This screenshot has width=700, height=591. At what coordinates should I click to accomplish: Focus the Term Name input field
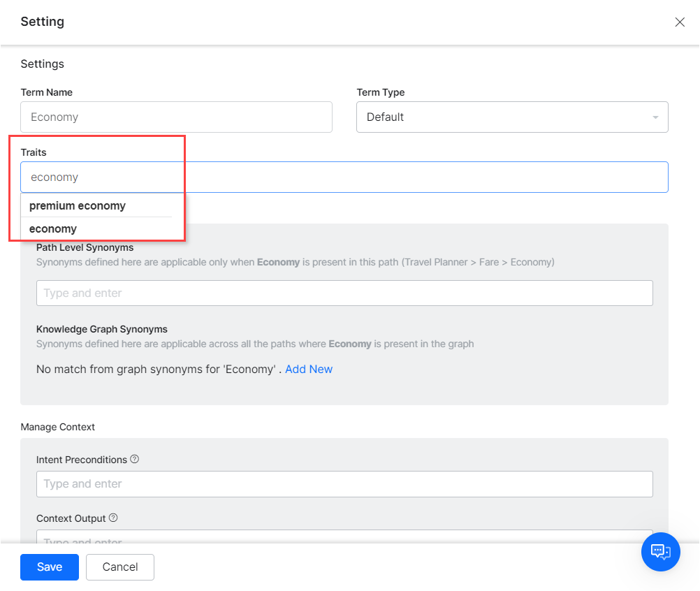click(x=176, y=117)
